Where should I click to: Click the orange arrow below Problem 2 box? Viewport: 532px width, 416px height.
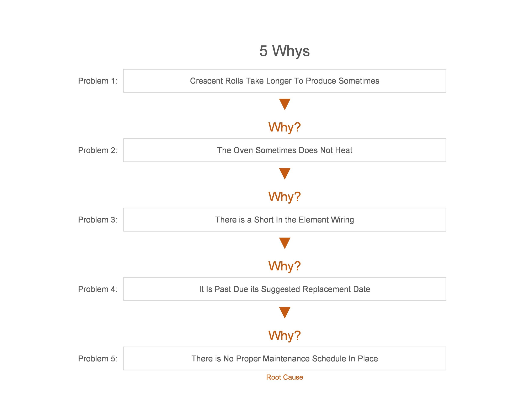click(x=284, y=174)
